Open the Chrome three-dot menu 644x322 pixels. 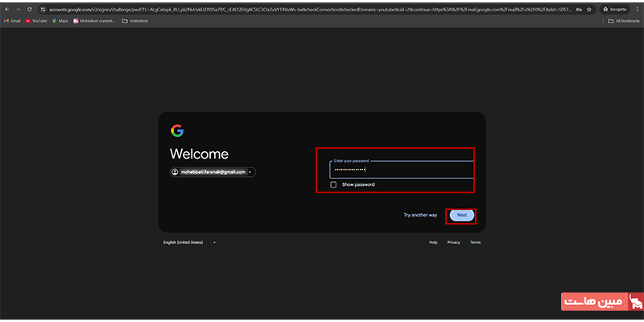click(637, 9)
